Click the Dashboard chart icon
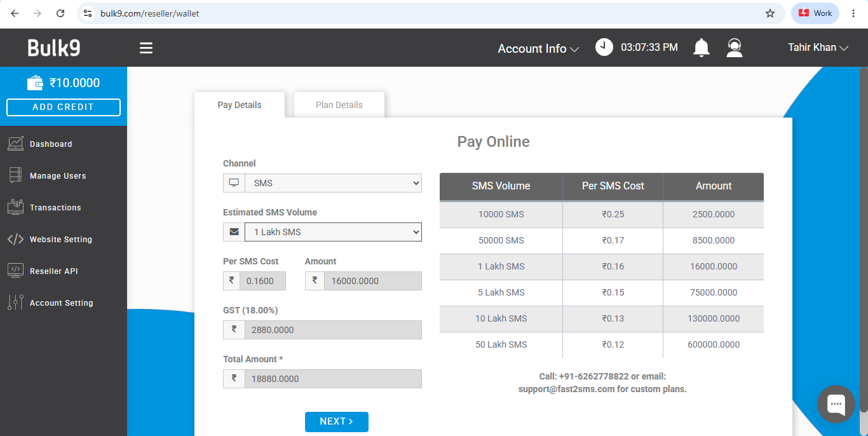The width and height of the screenshot is (868, 436). click(x=16, y=144)
